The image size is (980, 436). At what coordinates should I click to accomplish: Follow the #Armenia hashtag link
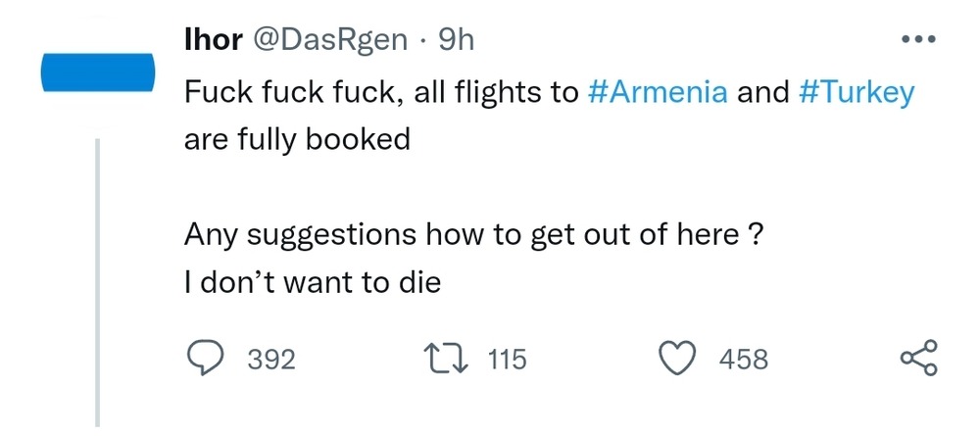point(658,93)
